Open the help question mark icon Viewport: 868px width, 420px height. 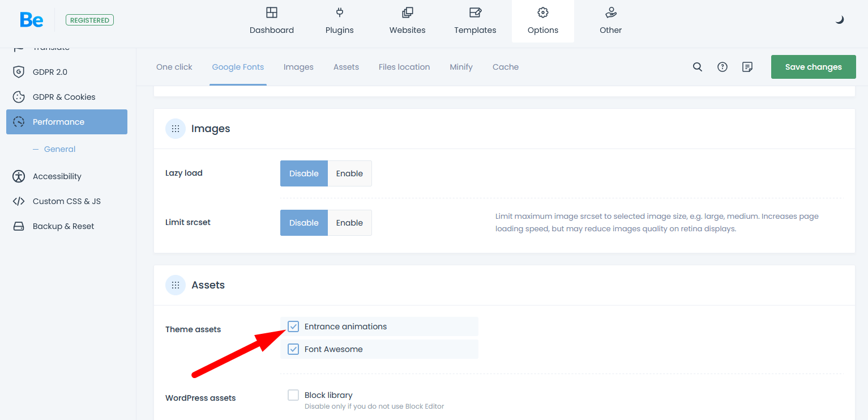click(722, 67)
